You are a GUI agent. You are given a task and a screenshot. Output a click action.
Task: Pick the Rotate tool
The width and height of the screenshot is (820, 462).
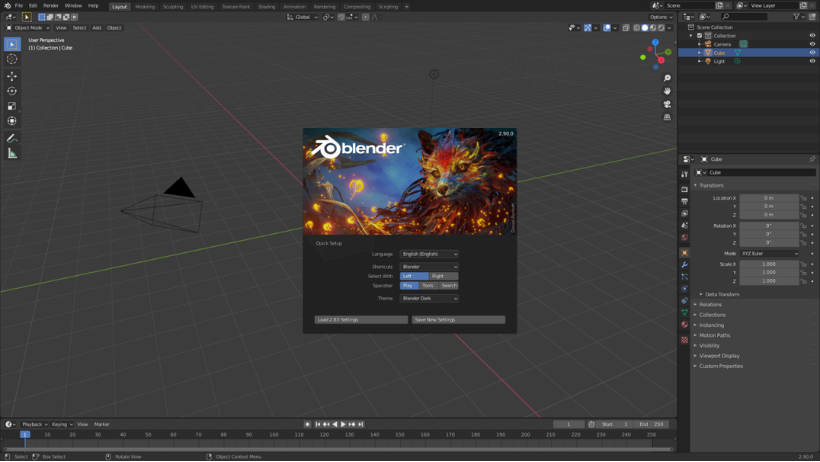tap(12, 91)
